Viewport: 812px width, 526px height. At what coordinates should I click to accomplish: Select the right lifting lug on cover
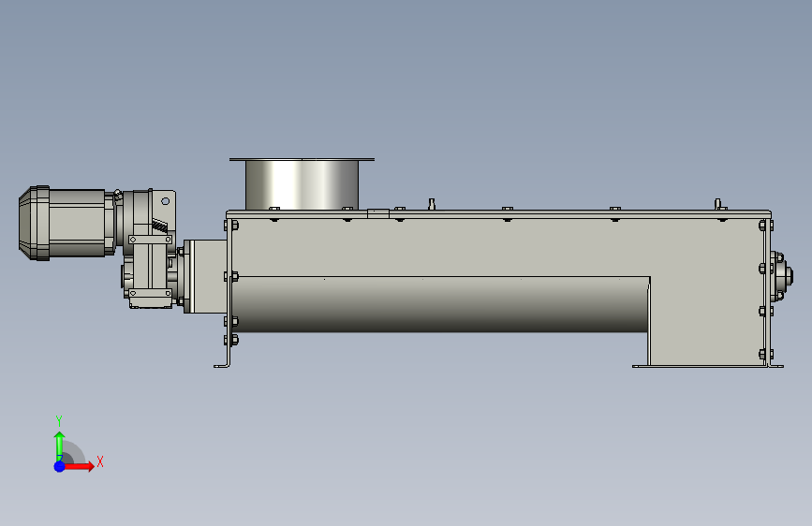pos(717,204)
